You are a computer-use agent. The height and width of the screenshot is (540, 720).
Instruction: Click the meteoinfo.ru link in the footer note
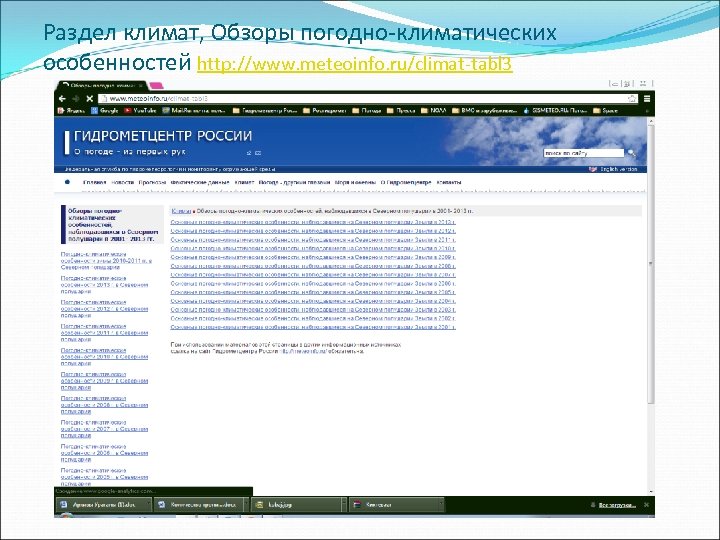[x=304, y=351]
